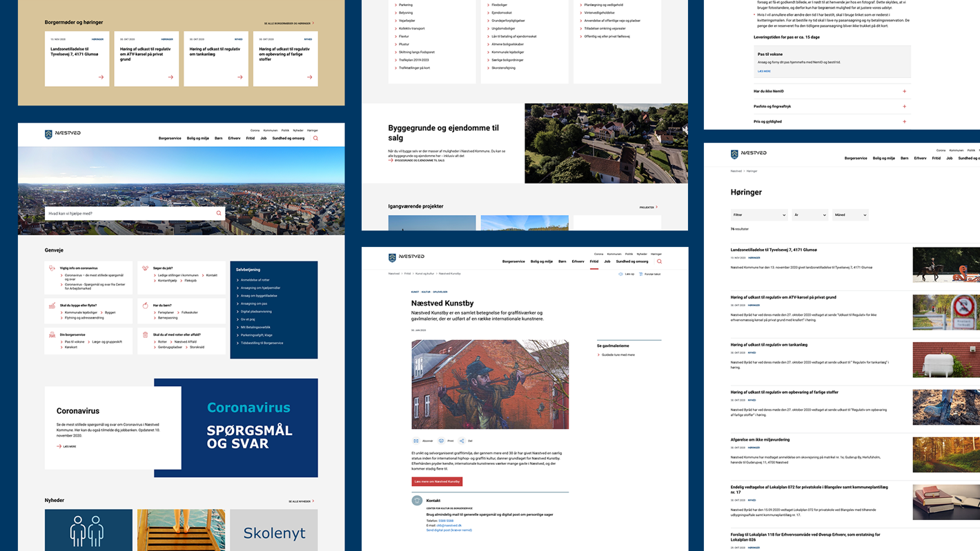The width and height of the screenshot is (980, 551).
Task: Click the stethoscope icon beside coronavirus info
Action: point(52,268)
